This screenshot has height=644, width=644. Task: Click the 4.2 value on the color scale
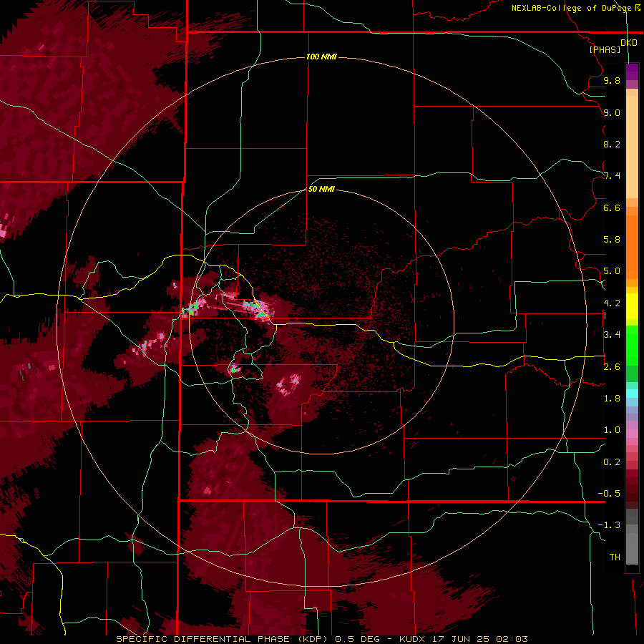coord(612,303)
